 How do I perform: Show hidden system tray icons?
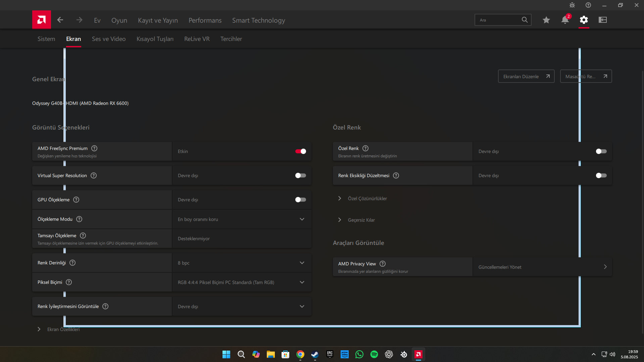click(x=594, y=354)
